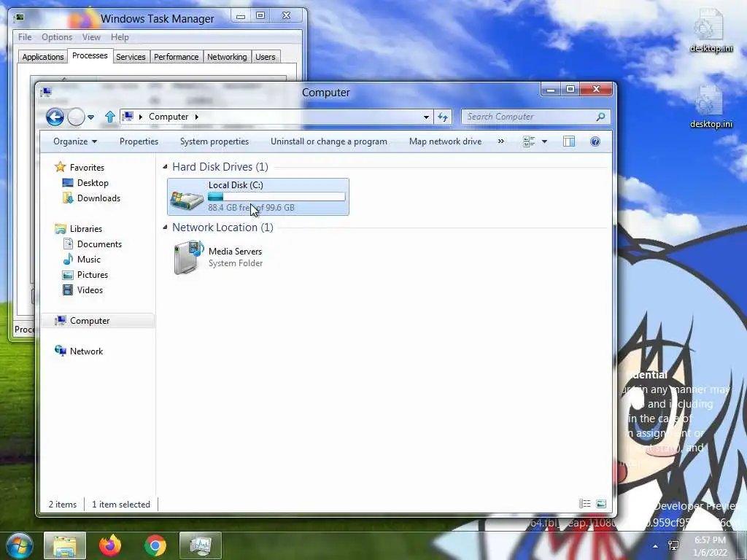The image size is (747, 560).
Task: Show hidden tray icons arrow
Action: (x=656, y=545)
